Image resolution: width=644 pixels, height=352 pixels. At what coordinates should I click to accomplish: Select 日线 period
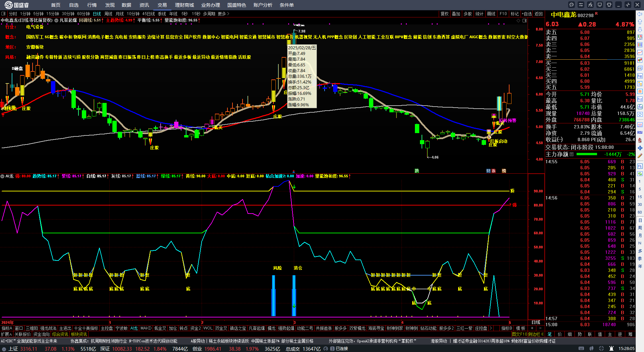pyautogui.click(x=97, y=14)
